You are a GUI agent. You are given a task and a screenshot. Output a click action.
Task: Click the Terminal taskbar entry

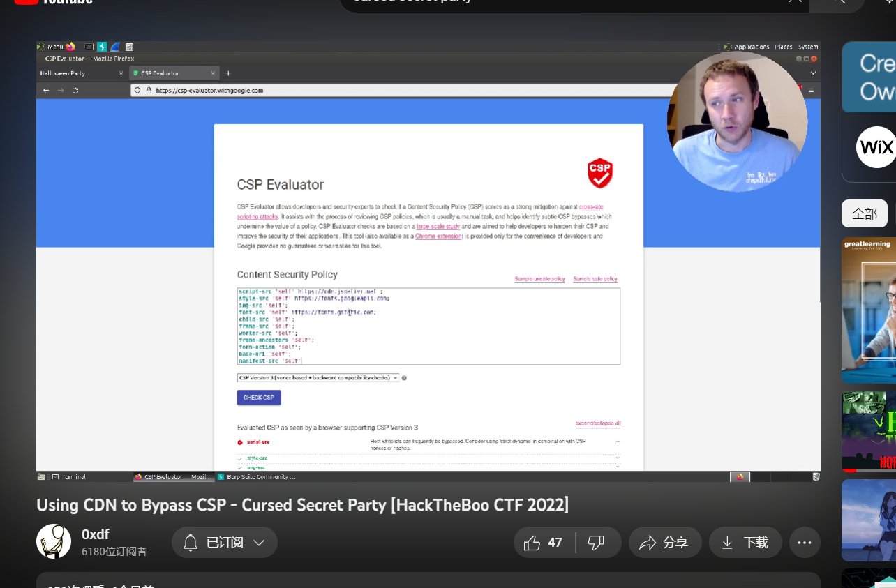[70, 477]
